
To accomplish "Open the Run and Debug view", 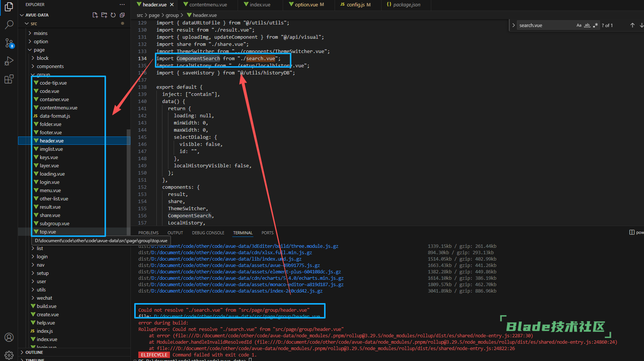I will tap(9, 61).
